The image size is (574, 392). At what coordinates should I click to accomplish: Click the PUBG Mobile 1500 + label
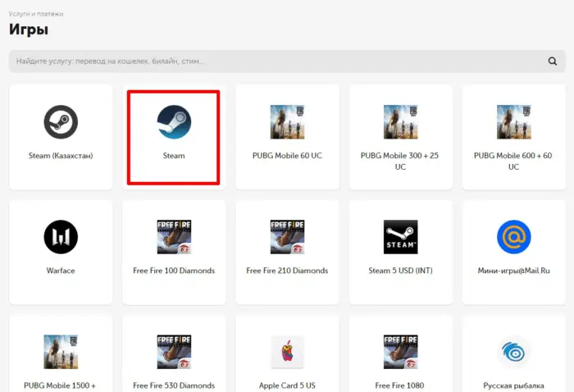click(60, 385)
